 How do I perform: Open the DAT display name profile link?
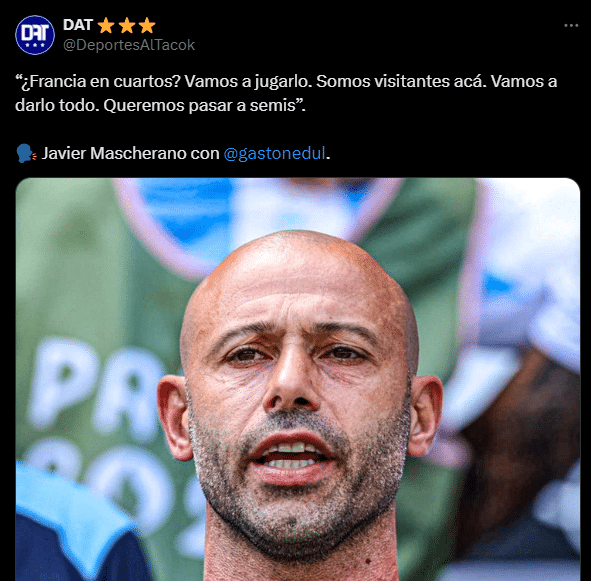[x=78, y=25]
